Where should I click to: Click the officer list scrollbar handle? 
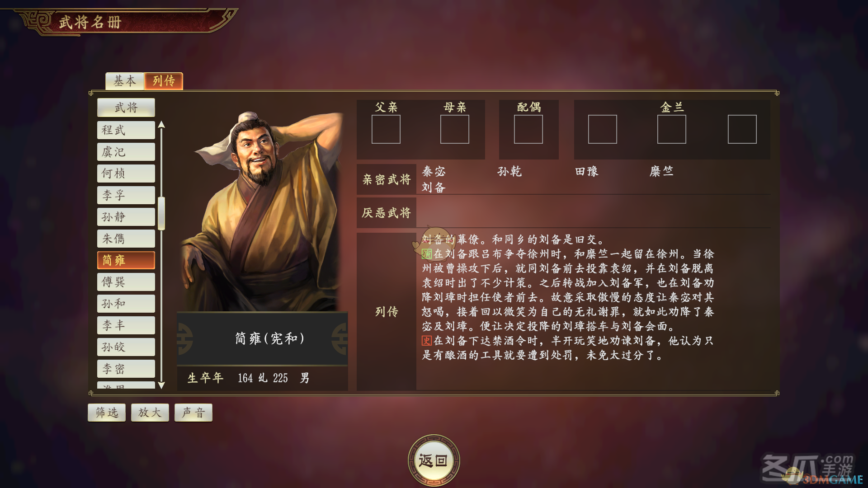pyautogui.click(x=161, y=213)
